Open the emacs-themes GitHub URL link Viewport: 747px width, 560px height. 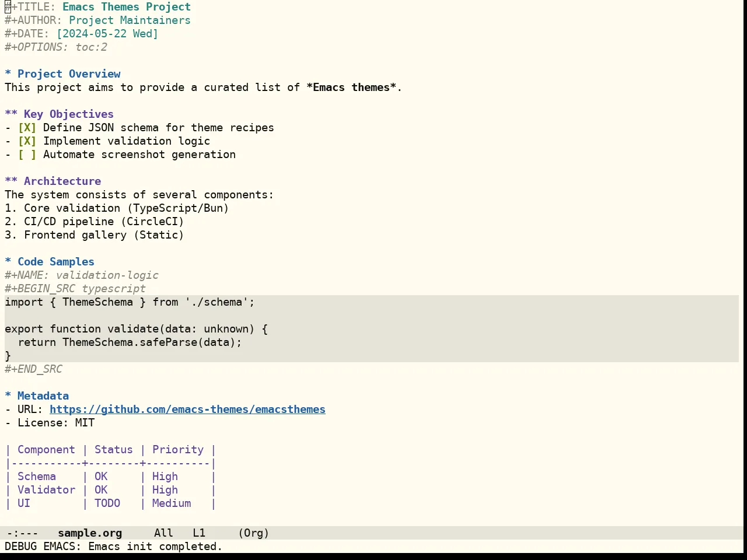(187, 409)
